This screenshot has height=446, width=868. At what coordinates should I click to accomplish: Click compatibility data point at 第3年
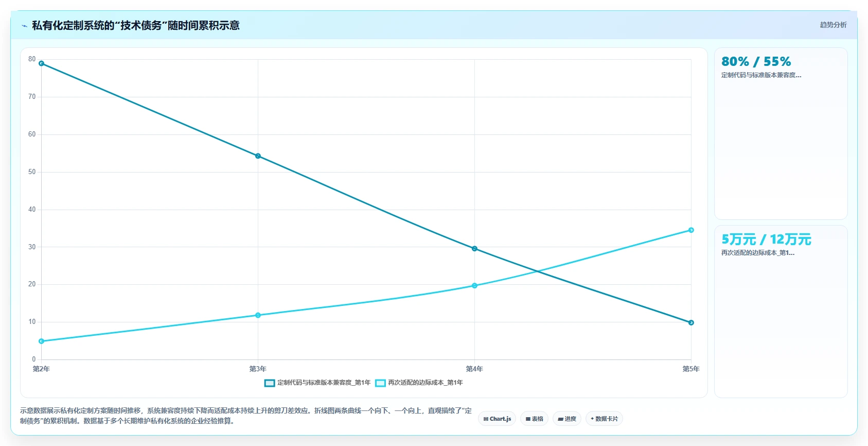click(x=258, y=156)
